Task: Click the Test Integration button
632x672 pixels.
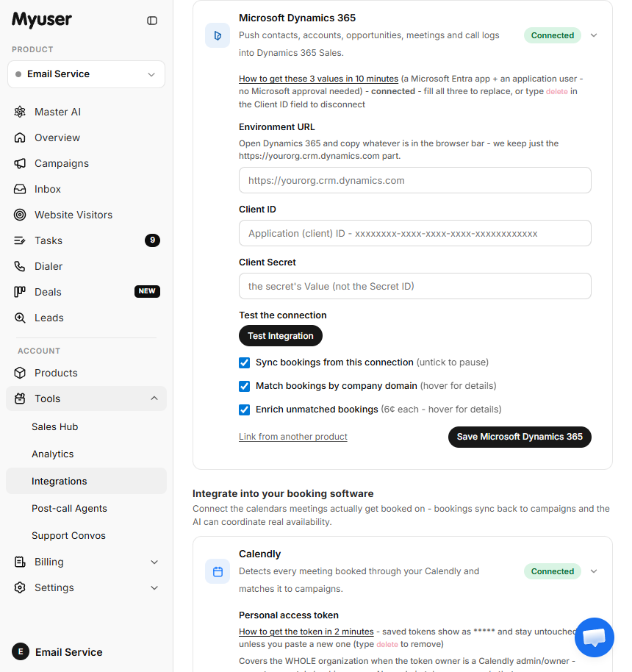Action: [281, 336]
